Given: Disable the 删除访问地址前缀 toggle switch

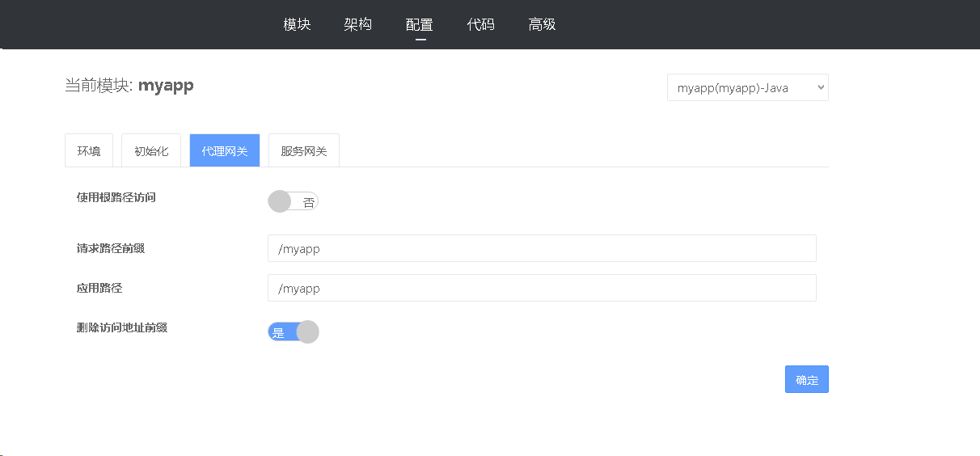Looking at the screenshot, I should click(x=293, y=332).
